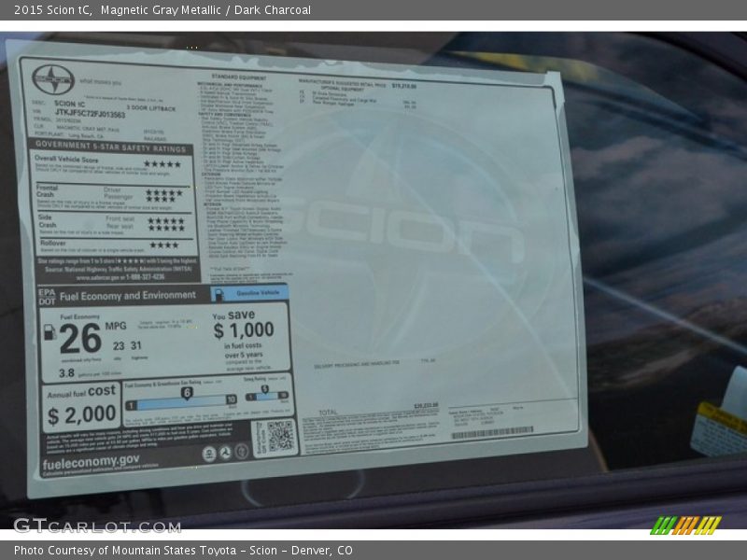Click the smartphone QR code

pyautogui.click(x=280, y=436)
